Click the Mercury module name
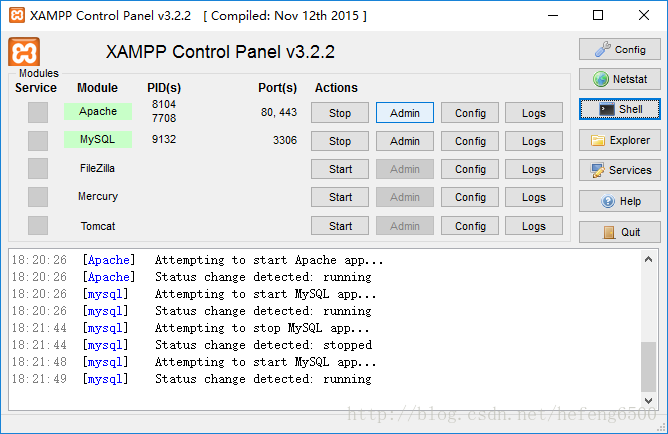The width and height of the screenshot is (668, 434). point(98,196)
